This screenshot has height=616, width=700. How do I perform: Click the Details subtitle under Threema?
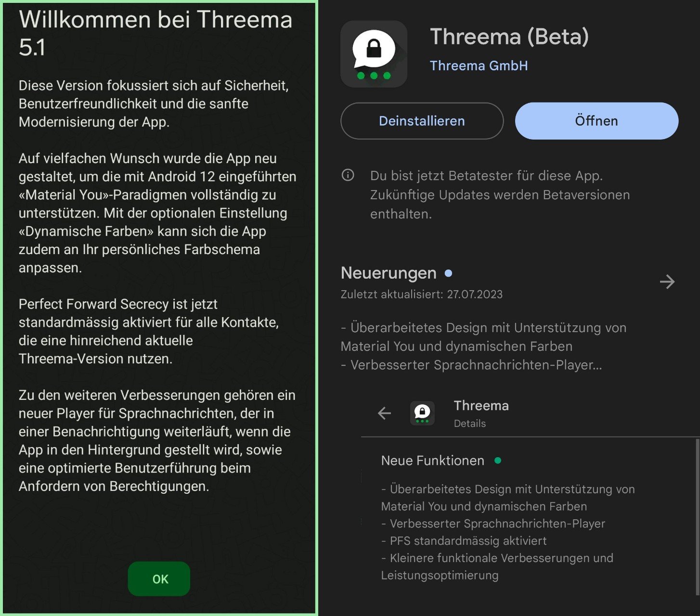469,423
